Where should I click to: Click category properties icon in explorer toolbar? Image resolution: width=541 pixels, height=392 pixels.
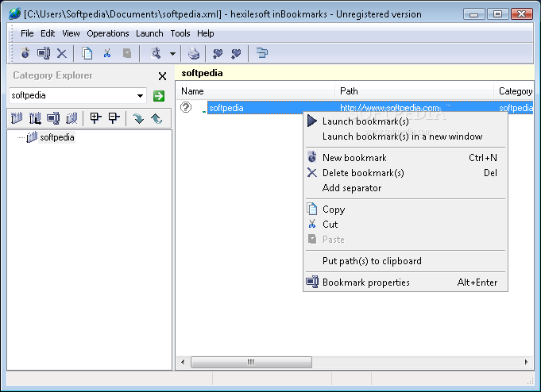tap(53, 118)
